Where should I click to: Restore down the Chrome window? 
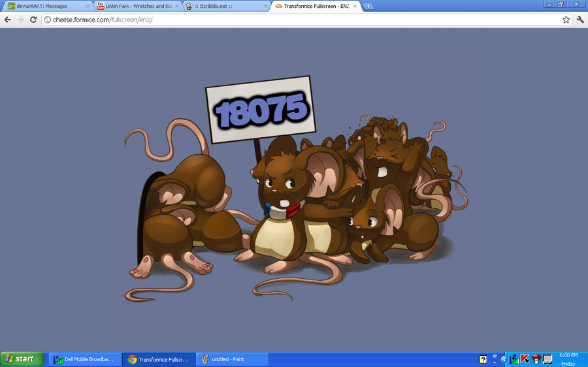[x=561, y=4]
